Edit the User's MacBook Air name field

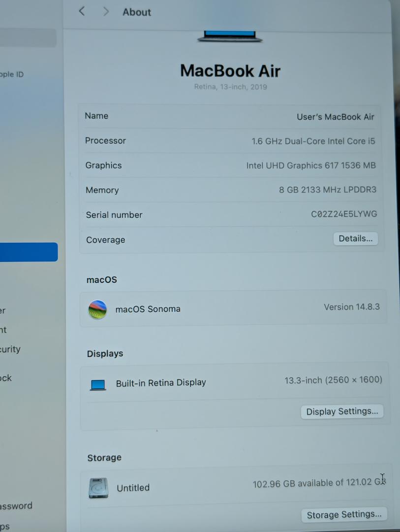click(x=335, y=117)
